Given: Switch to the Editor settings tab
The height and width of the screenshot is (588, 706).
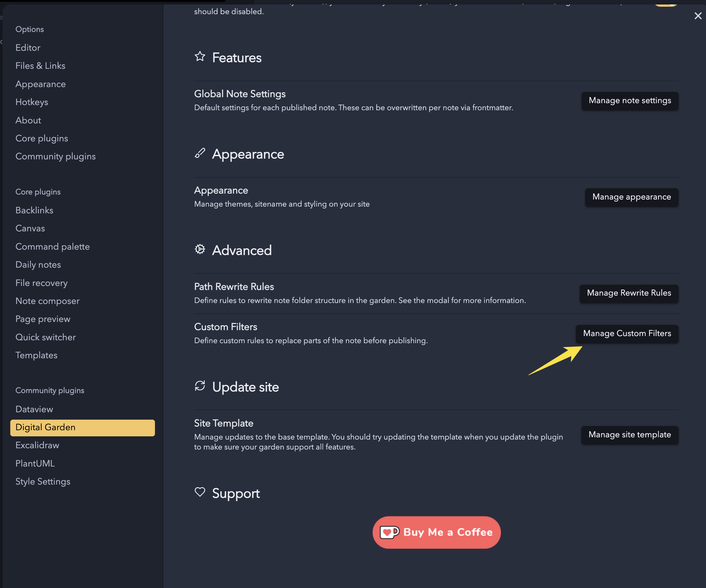Looking at the screenshot, I should [x=28, y=48].
